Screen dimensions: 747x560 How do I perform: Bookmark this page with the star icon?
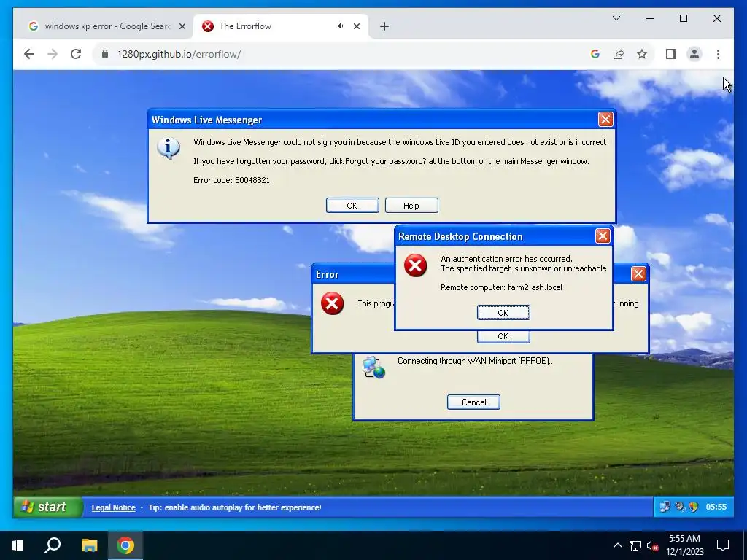pos(642,54)
